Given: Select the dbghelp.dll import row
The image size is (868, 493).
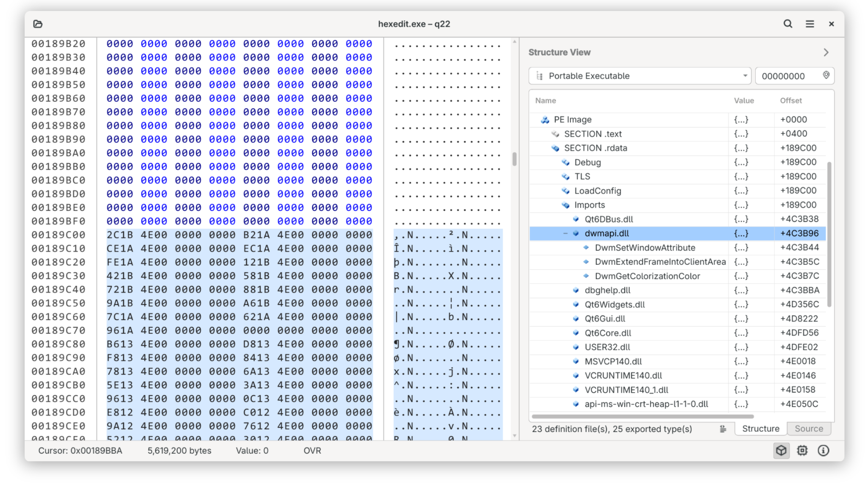Looking at the screenshot, I should tap(677, 290).
